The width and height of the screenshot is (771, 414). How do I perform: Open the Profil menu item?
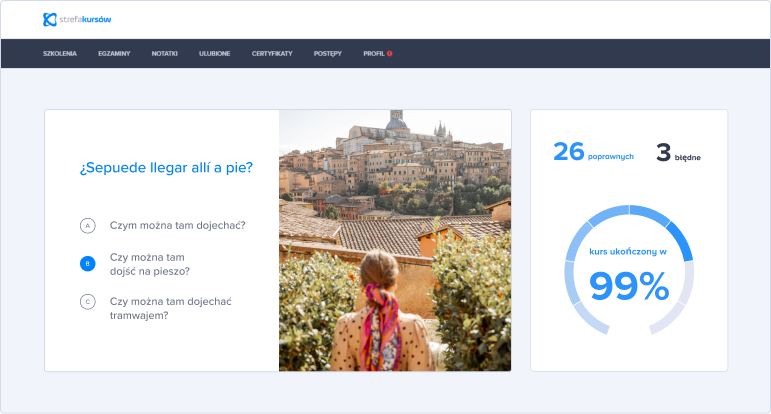[372, 53]
